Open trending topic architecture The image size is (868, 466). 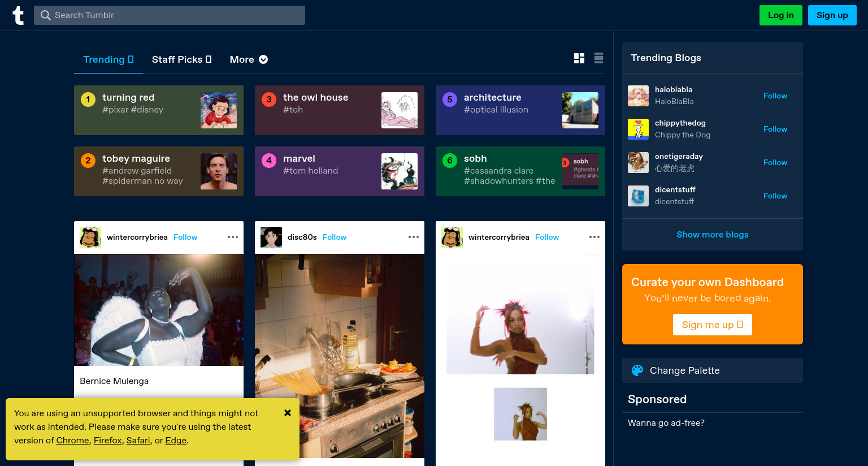click(520, 110)
